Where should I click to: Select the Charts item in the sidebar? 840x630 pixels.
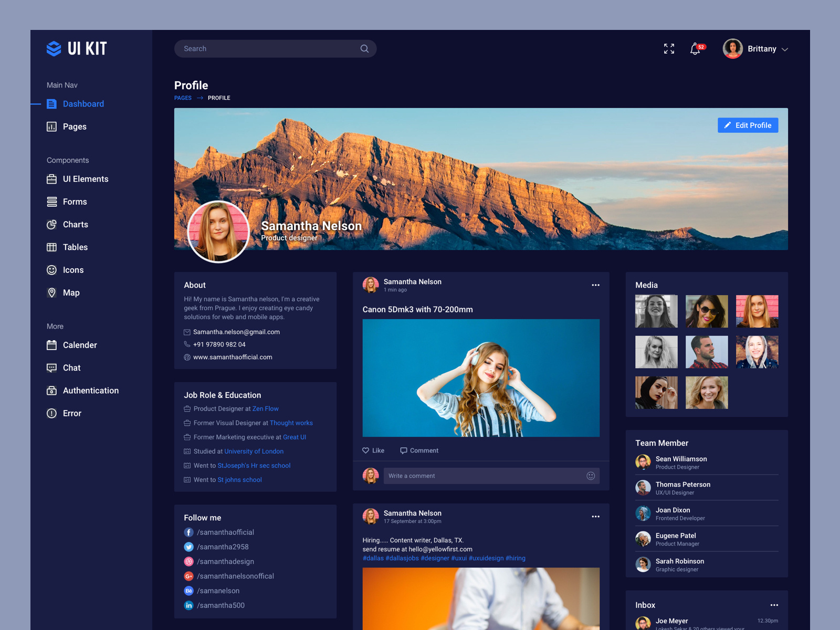coord(75,224)
